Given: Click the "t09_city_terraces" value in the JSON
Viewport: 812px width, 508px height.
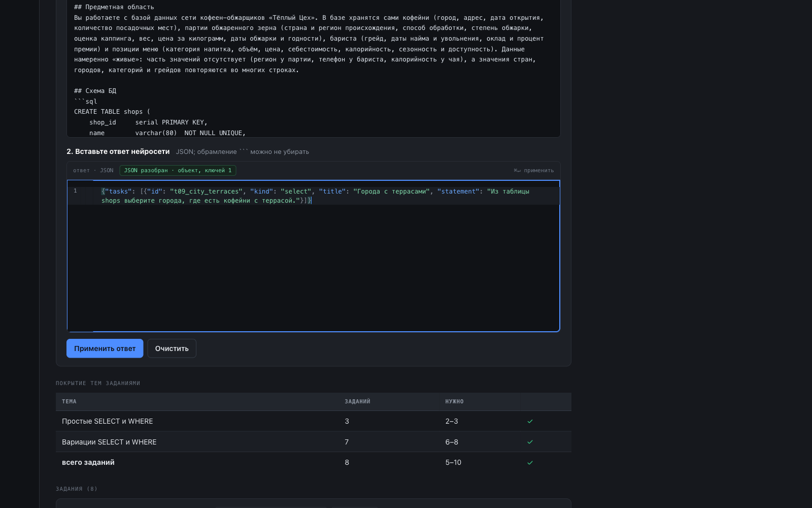Looking at the screenshot, I should 206,192.
